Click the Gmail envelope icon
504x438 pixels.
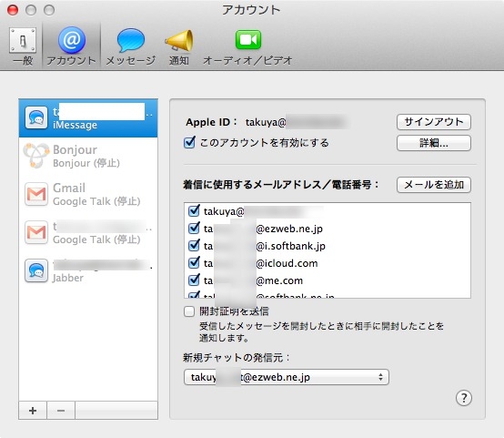pyautogui.click(x=36, y=194)
